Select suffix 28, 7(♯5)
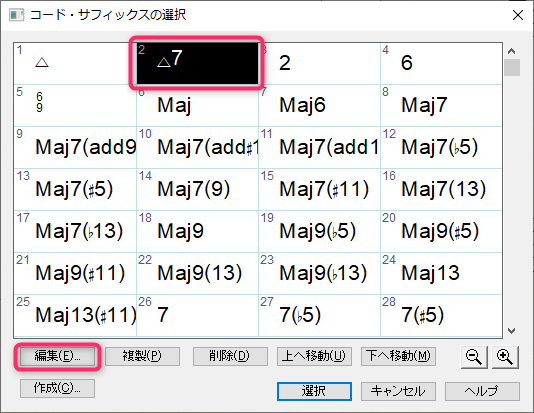This screenshot has height=413, width=534. 441,316
